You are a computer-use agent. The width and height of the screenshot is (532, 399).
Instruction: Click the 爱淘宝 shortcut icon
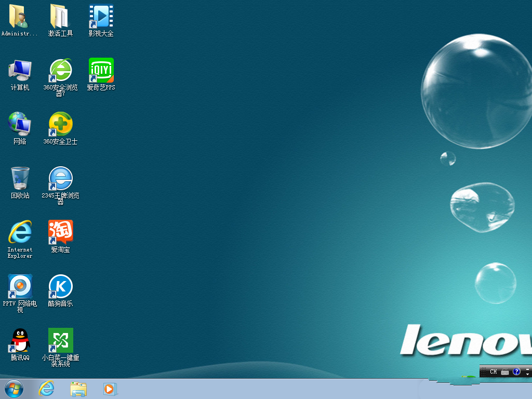(x=60, y=233)
